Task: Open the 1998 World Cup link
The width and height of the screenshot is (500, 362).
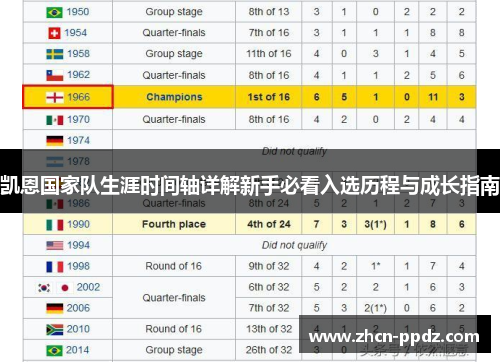Action: (78, 266)
